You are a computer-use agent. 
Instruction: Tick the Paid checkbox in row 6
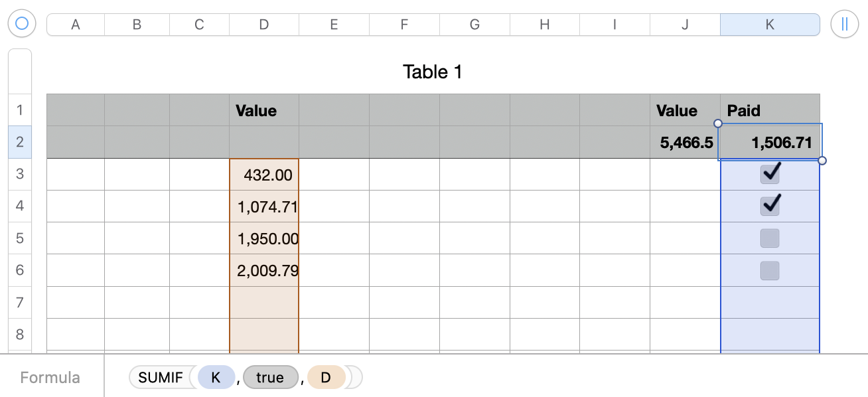tap(770, 270)
